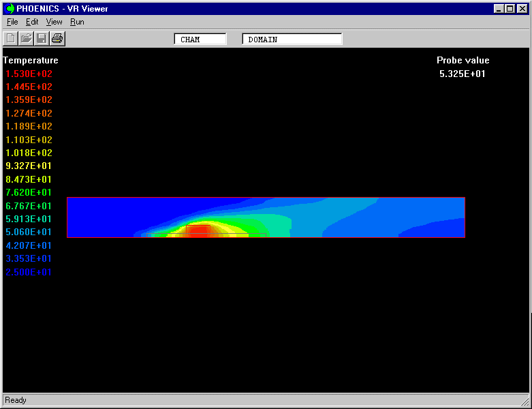Click the New file toolbar icon
Screen dimensions: 532x409
point(11,38)
